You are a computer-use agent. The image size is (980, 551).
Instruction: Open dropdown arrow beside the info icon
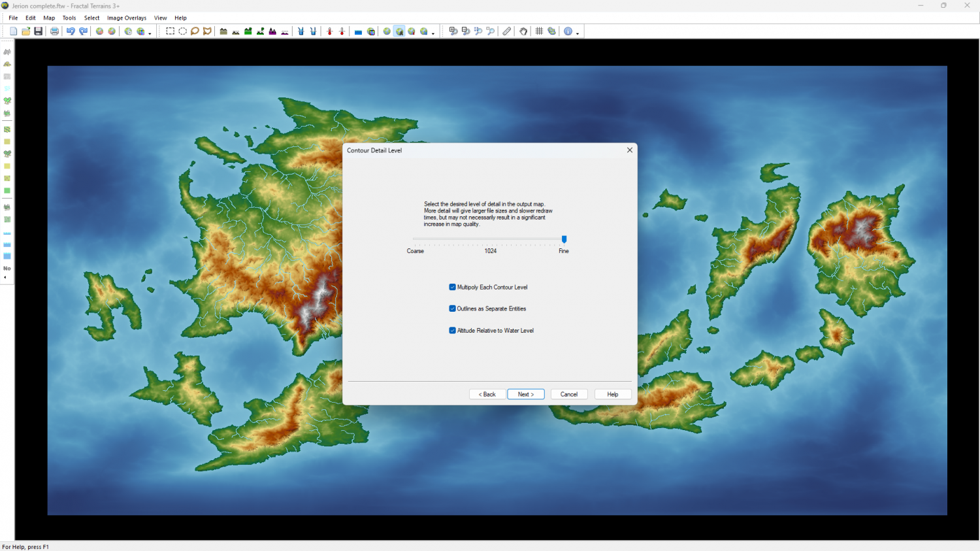[578, 33]
